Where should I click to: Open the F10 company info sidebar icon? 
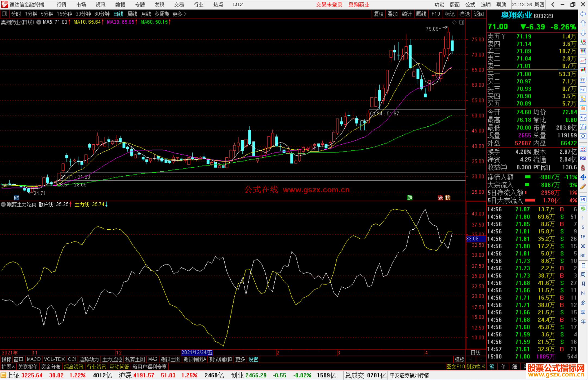click(583, 89)
